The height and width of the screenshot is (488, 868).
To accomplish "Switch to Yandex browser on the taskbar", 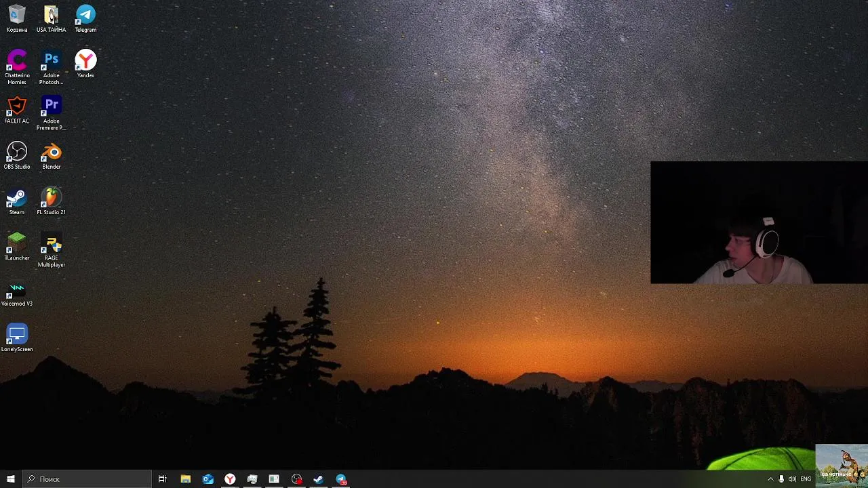I will [230, 479].
